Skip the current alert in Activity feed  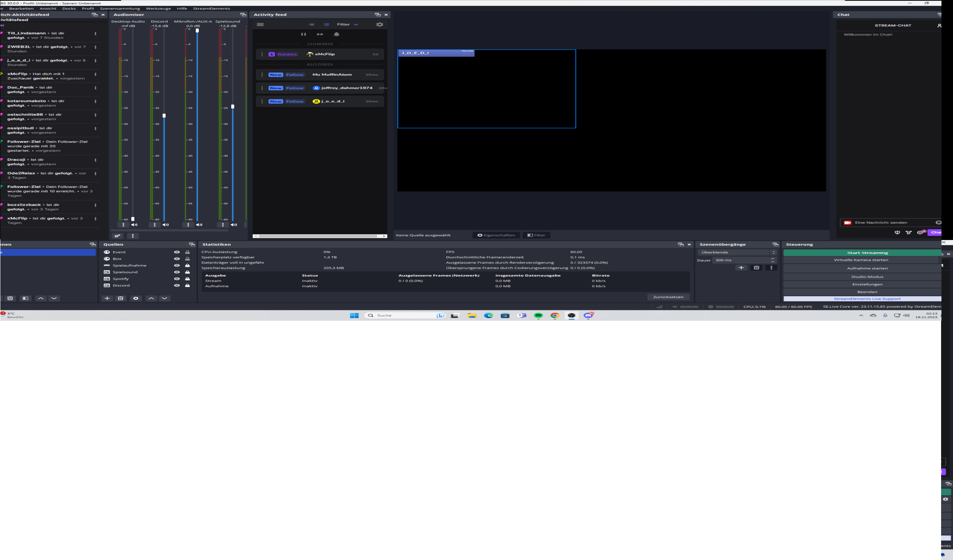pos(320,34)
